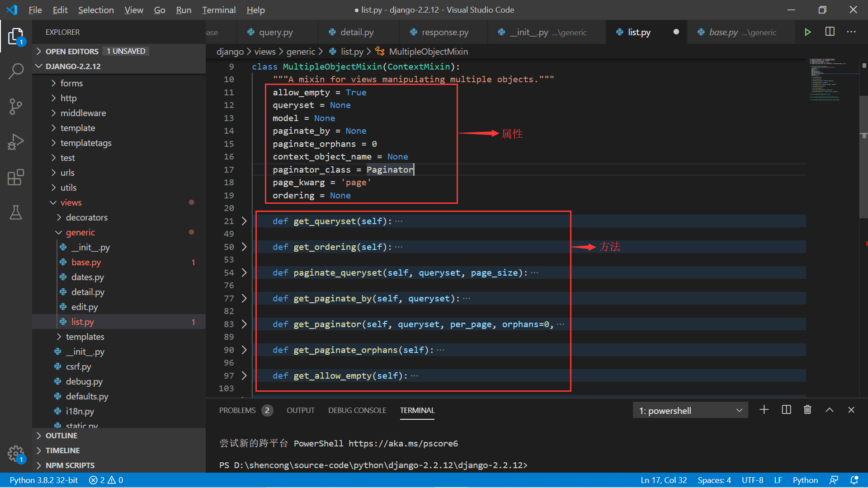Click the notifications bell in status bar
The width and height of the screenshot is (868, 488).
[x=854, y=480]
